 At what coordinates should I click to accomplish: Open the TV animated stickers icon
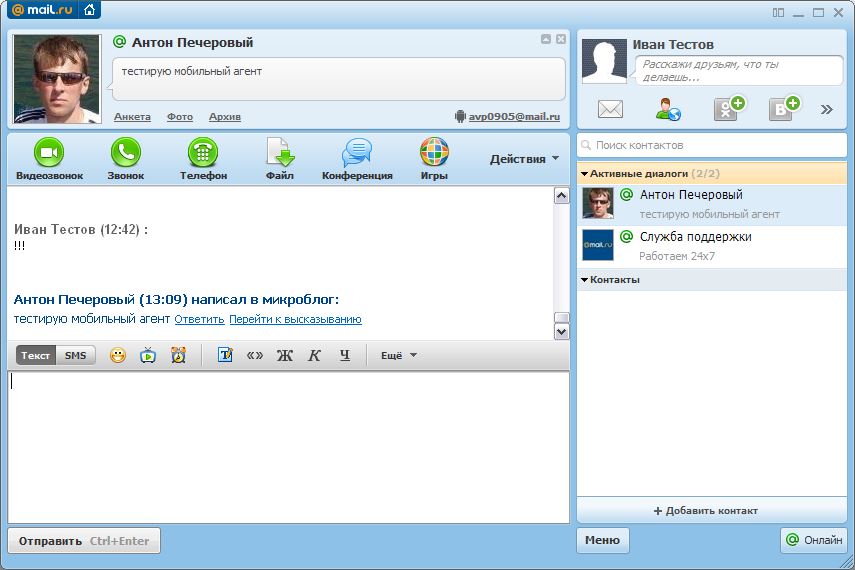click(x=148, y=356)
